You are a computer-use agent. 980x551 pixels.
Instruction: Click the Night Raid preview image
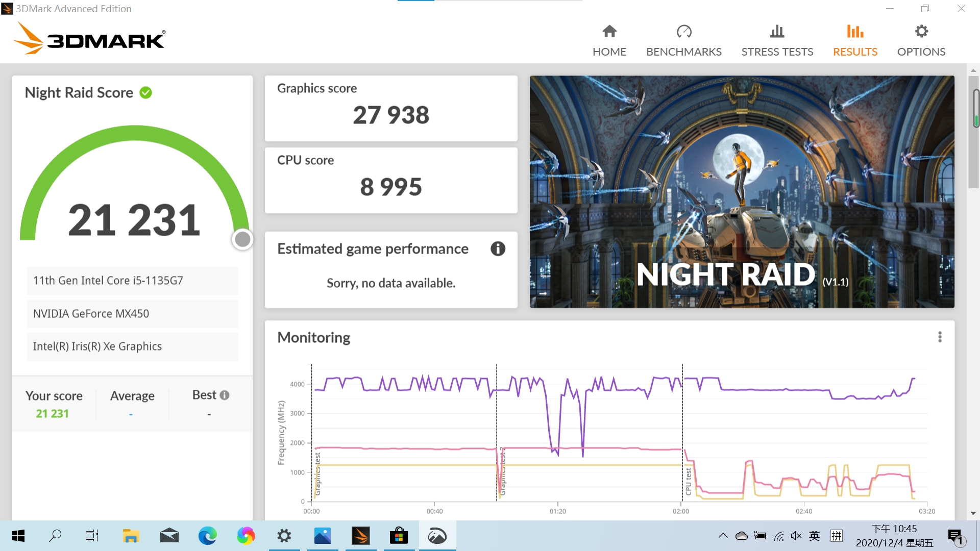tap(742, 192)
